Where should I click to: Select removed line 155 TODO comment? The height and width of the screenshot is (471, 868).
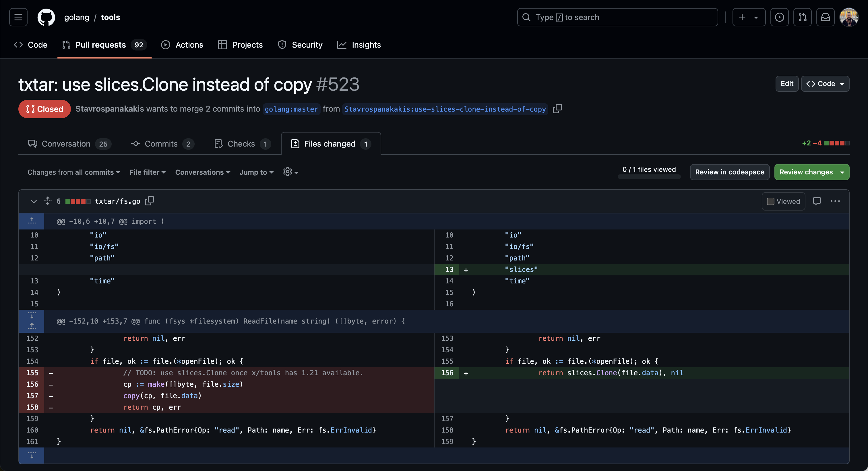[226, 373]
